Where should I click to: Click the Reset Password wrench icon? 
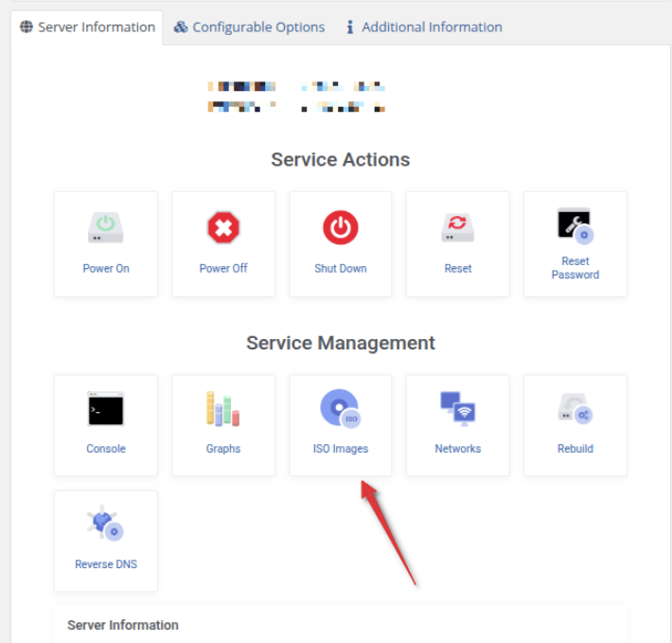pyautogui.click(x=575, y=226)
